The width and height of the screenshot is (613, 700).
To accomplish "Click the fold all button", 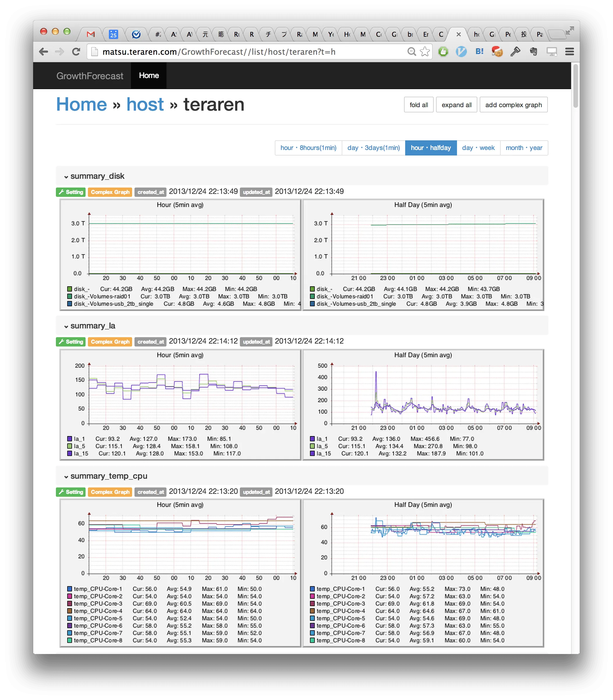I will pyautogui.click(x=418, y=105).
